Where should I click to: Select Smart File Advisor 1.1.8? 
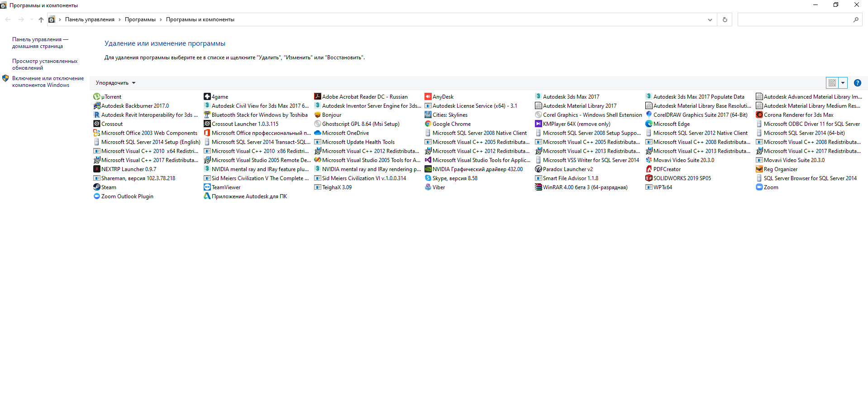(x=567, y=178)
